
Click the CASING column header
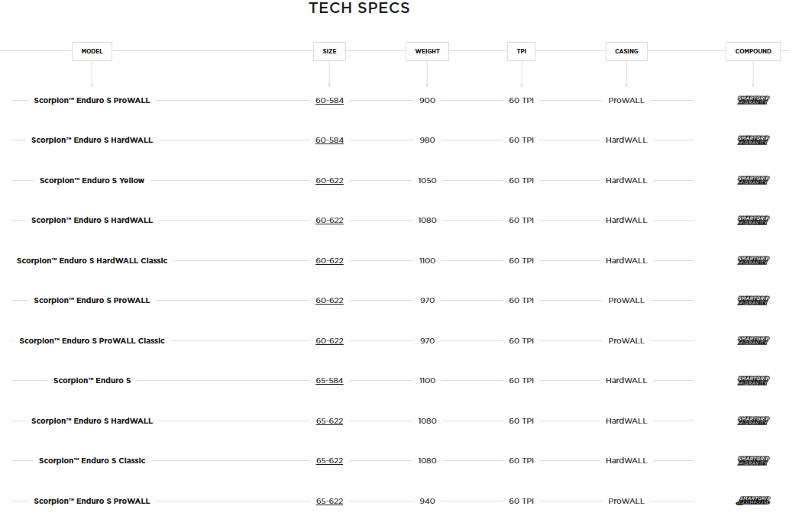pos(626,51)
